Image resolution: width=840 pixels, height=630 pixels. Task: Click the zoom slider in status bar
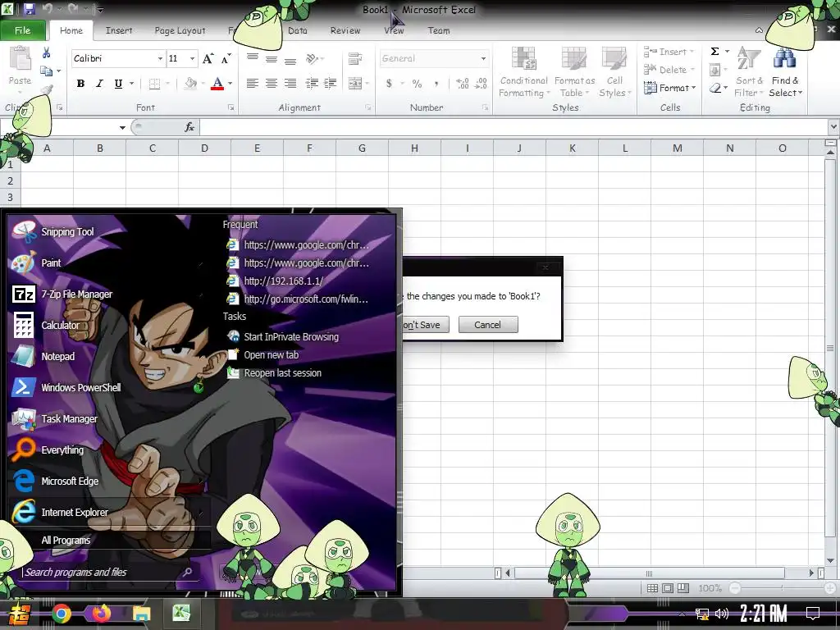(782, 588)
